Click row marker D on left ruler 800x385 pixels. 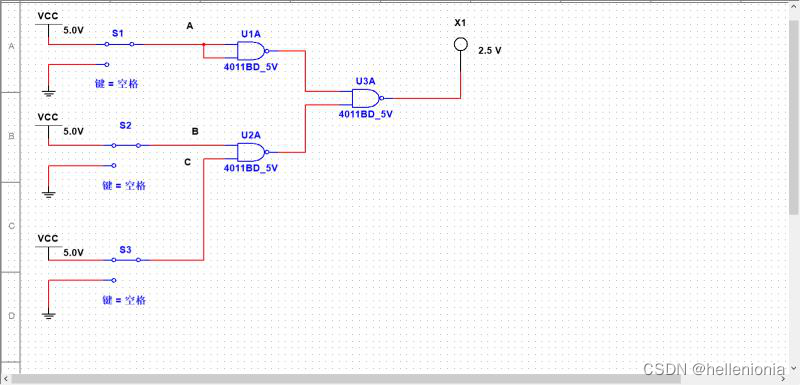coord(11,316)
